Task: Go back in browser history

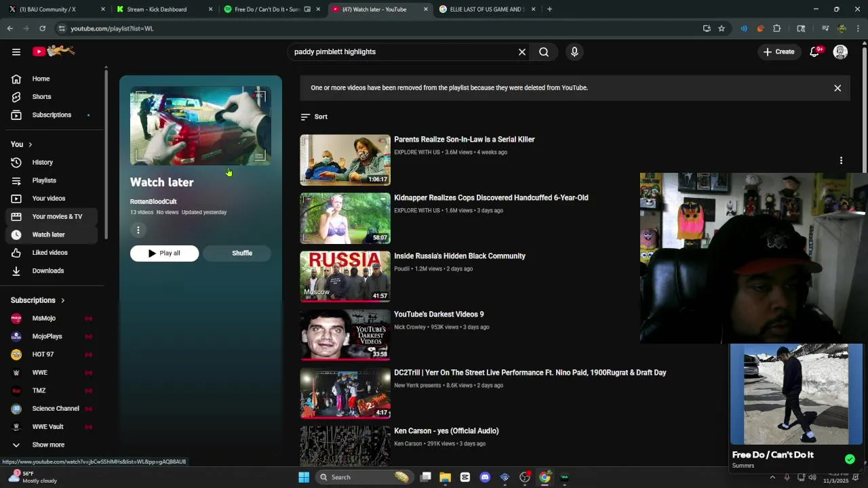Action: [x=10, y=28]
